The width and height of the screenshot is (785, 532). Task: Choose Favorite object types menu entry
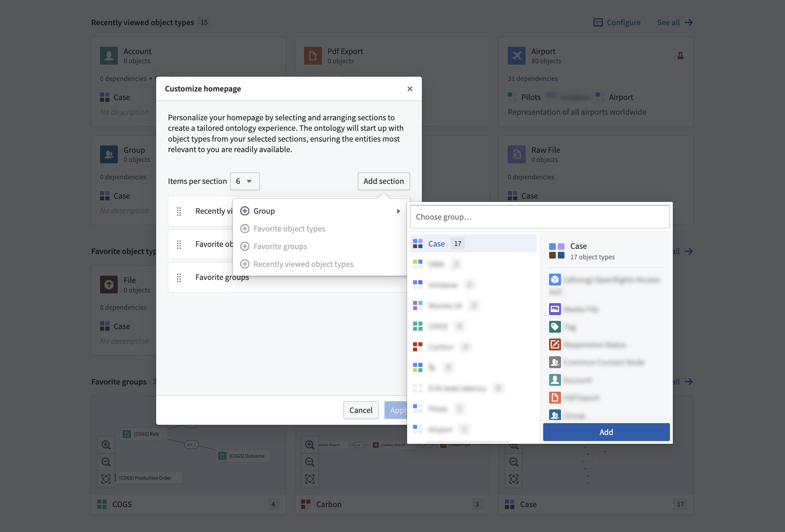click(320, 228)
